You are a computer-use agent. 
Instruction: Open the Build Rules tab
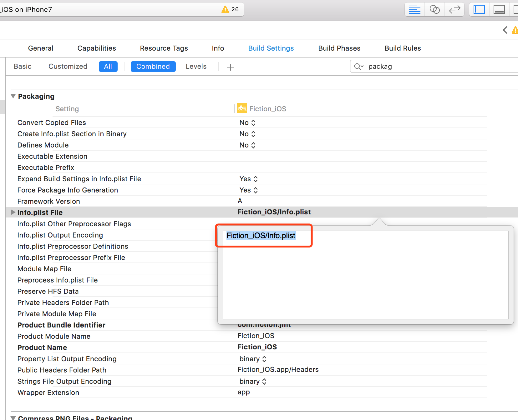pyautogui.click(x=403, y=48)
